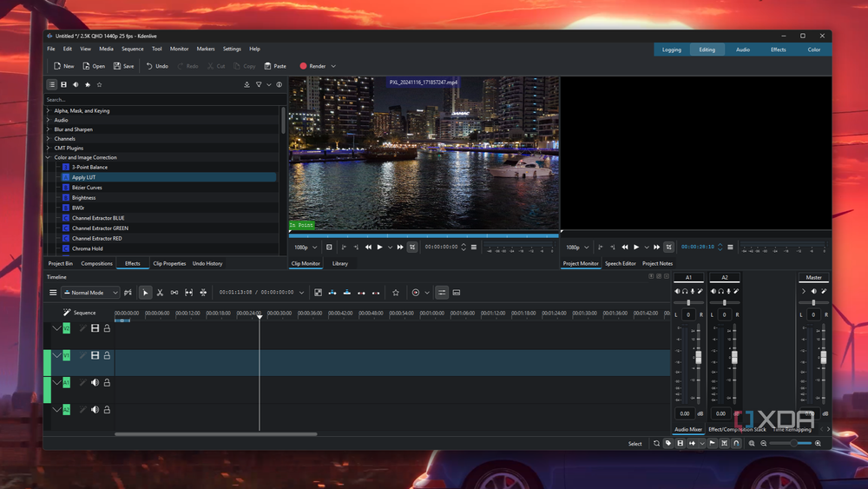Filter audio effects in Effects panel
The image size is (868, 489).
76,85
